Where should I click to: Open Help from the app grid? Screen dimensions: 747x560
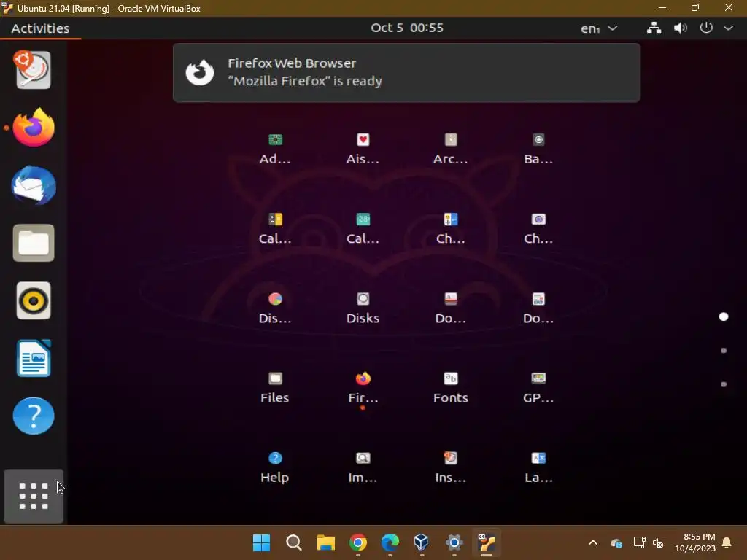[275, 467]
